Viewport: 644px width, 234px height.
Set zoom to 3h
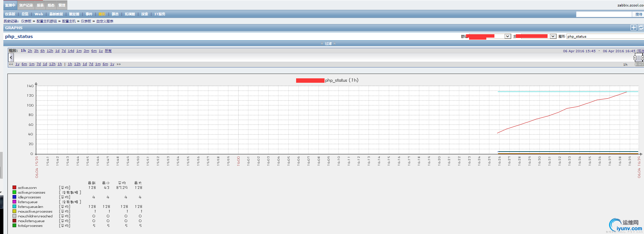pos(36,51)
